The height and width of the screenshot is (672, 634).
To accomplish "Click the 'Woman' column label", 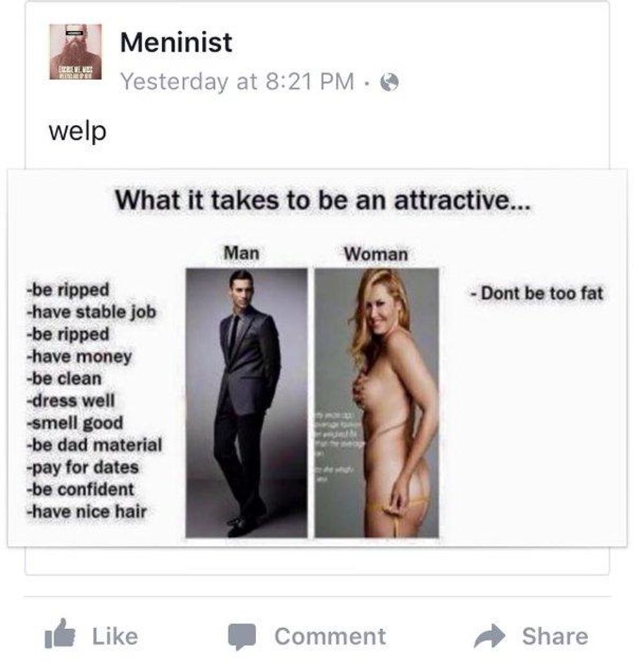I will click(376, 254).
